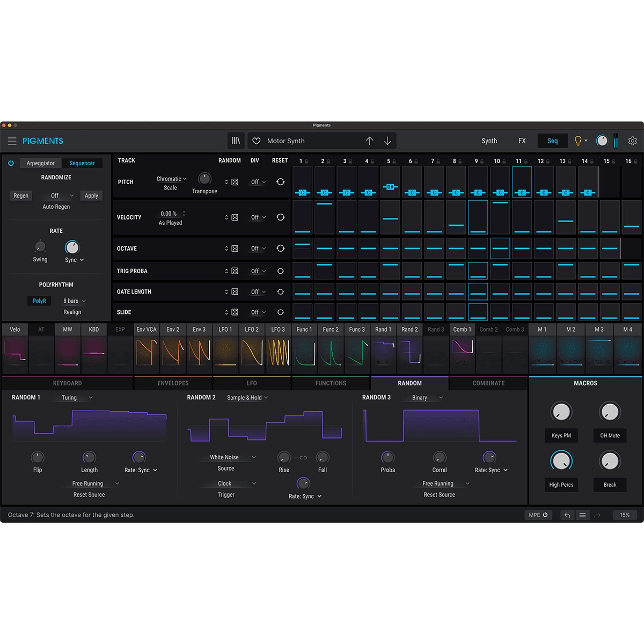Toggle the sequencer power icon
This screenshot has width=644, height=644.
(11, 163)
